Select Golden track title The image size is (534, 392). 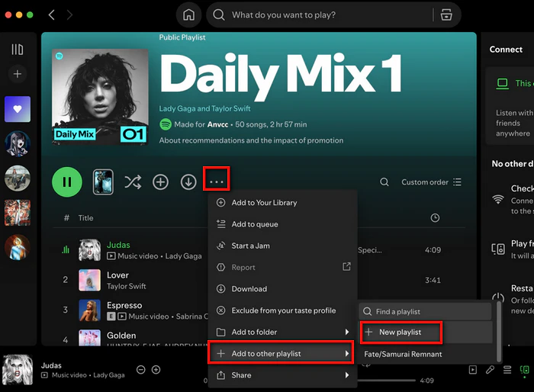pos(121,336)
